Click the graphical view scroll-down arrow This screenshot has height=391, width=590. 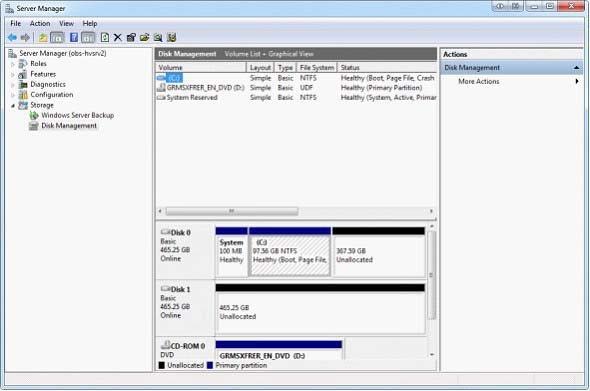(432, 354)
